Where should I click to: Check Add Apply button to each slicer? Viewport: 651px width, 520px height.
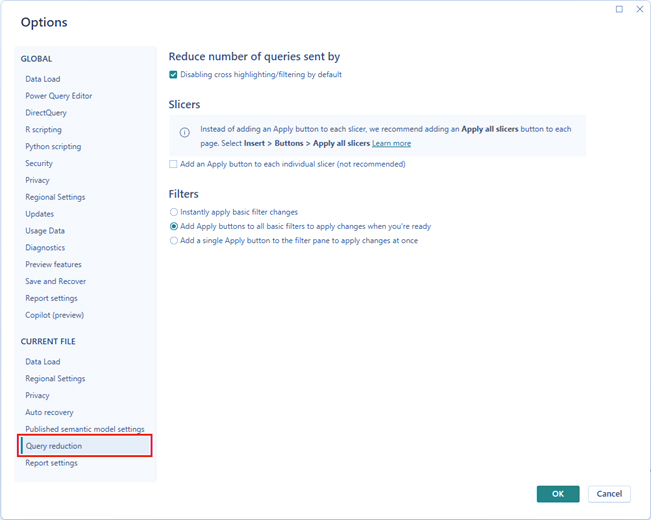coord(173,164)
